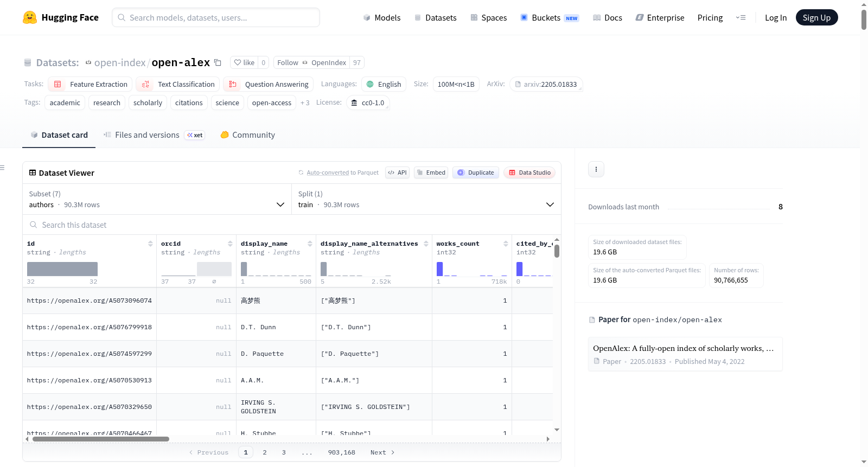Click the API button
868x467 pixels.
(x=397, y=172)
